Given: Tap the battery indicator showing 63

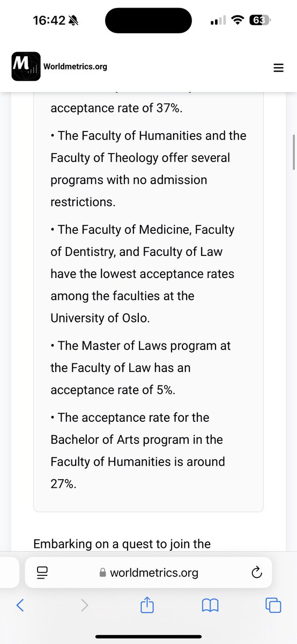Looking at the screenshot, I should 260,20.
